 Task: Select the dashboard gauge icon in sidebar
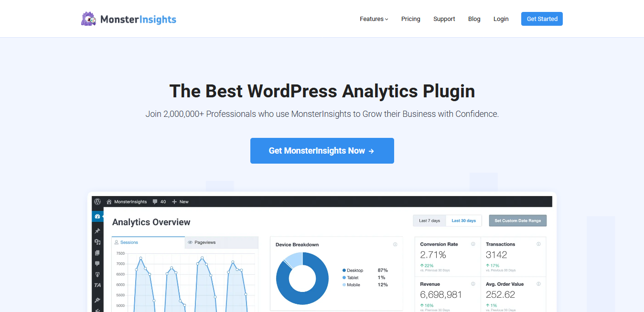pyautogui.click(x=97, y=217)
